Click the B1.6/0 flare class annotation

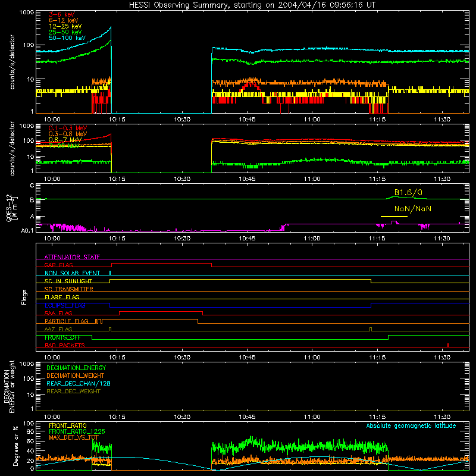408,192
